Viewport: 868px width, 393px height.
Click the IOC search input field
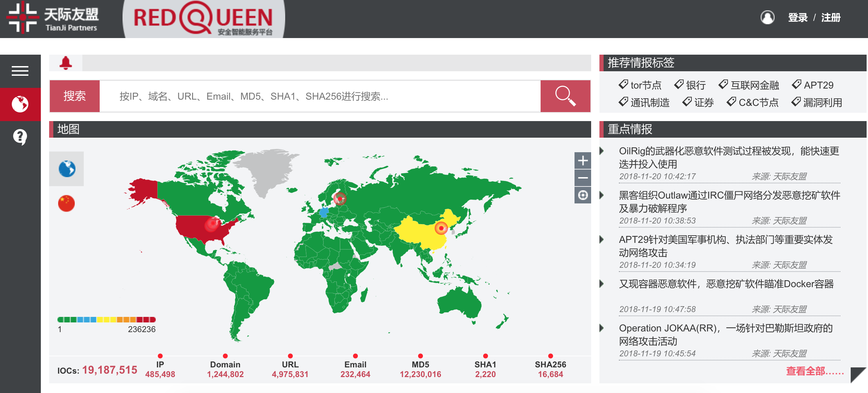(320, 96)
